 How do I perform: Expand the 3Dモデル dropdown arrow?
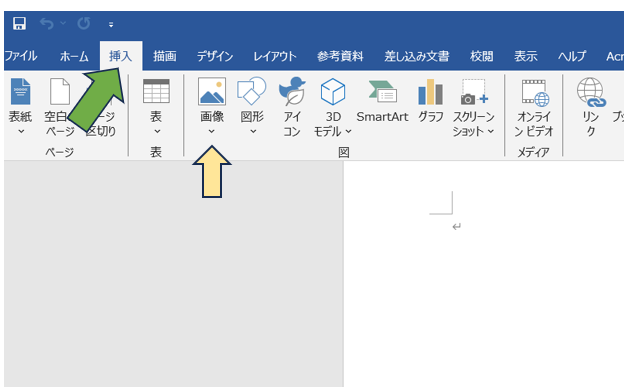click(348, 131)
